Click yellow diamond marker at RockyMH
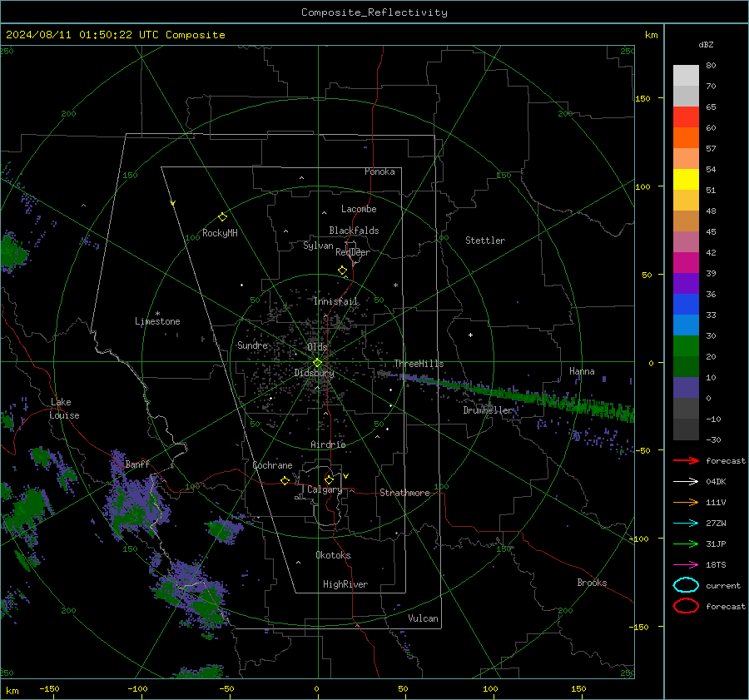 pyautogui.click(x=222, y=217)
